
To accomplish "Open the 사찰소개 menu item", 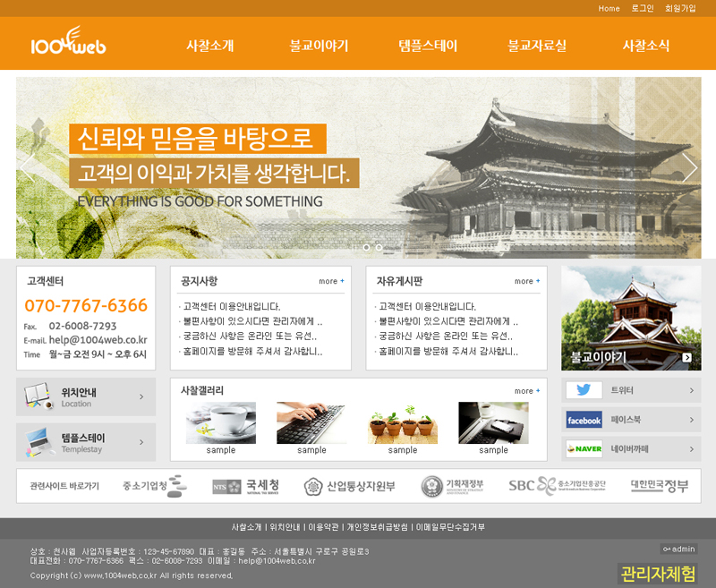I will pos(210,46).
